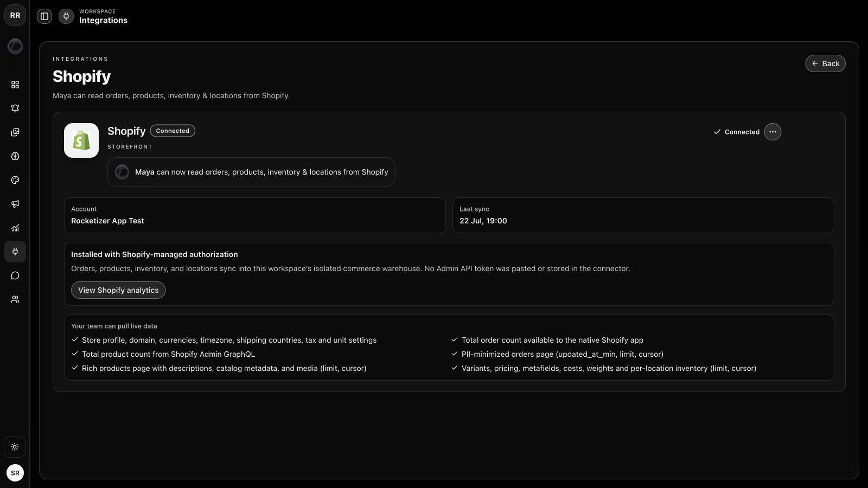
Task: Open the palette icon in sidebar
Action: [15, 180]
